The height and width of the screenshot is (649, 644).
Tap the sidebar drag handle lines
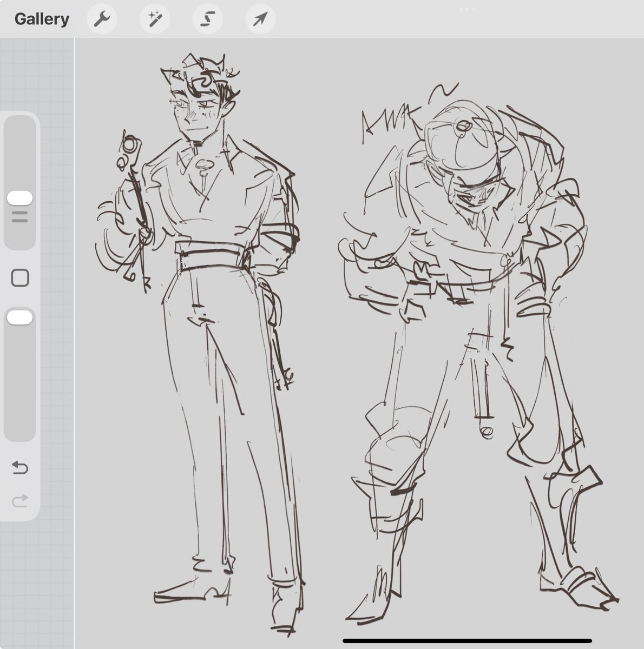19,217
